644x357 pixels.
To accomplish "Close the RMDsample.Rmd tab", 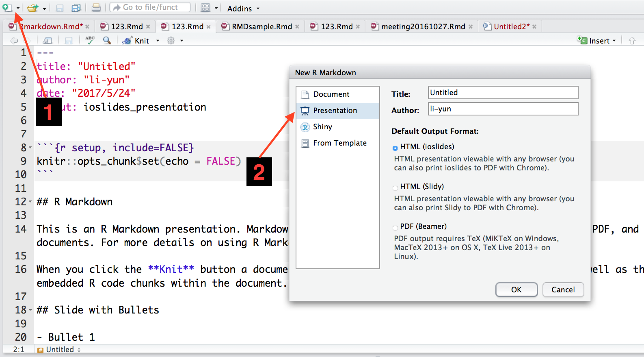I will click(x=297, y=27).
